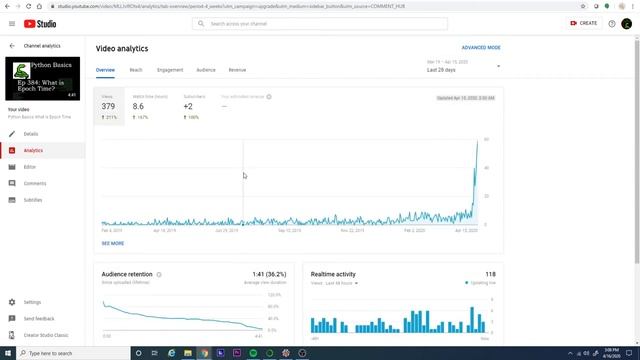The width and height of the screenshot is (640, 360).
Task: Select the Subscribers metric card showing +2
Action: point(194,107)
